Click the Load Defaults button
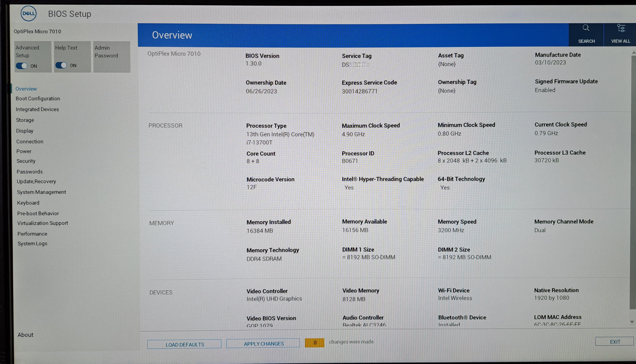The width and height of the screenshot is (636, 364). (185, 344)
